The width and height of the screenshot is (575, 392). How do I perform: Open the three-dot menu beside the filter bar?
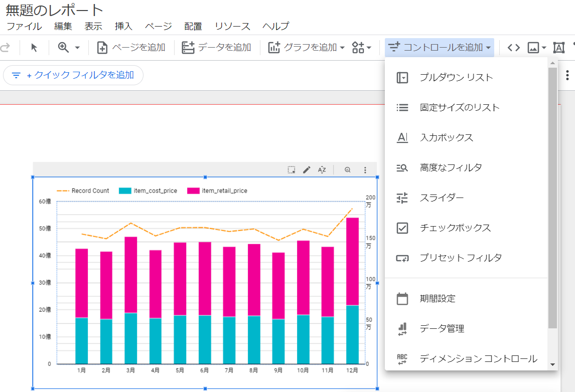click(x=567, y=75)
